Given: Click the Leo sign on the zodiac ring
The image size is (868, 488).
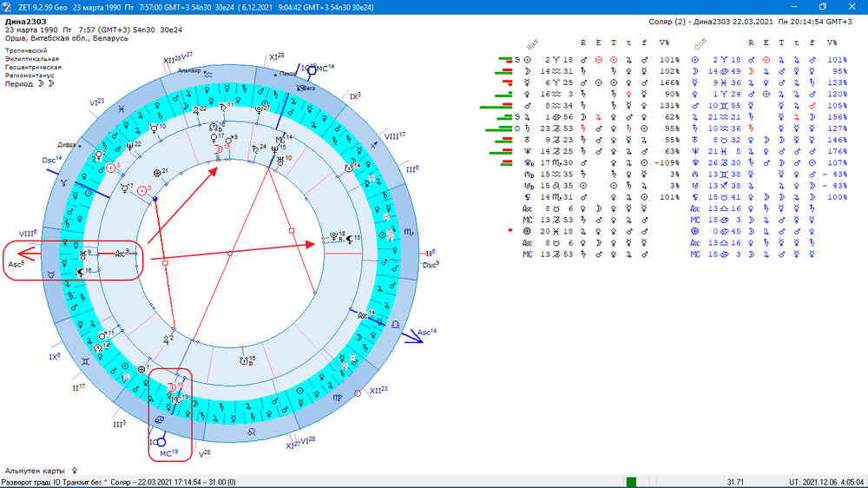Looking at the screenshot, I should pyautogui.click(x=252, y=432).
